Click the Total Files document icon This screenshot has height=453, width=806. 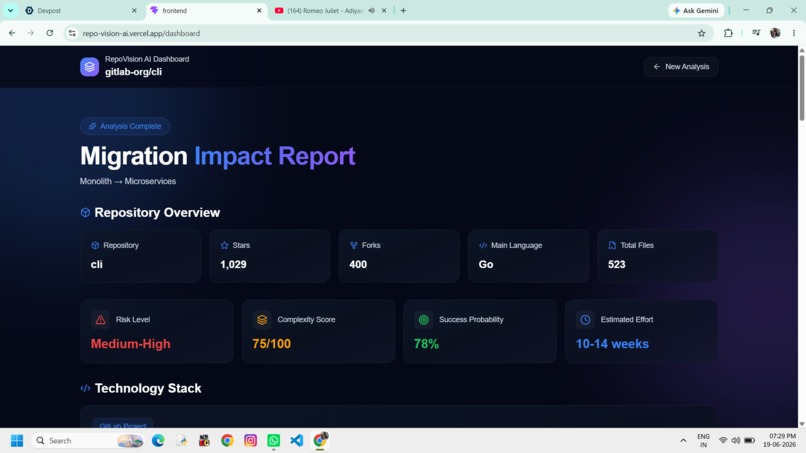(x=612, y=245)
